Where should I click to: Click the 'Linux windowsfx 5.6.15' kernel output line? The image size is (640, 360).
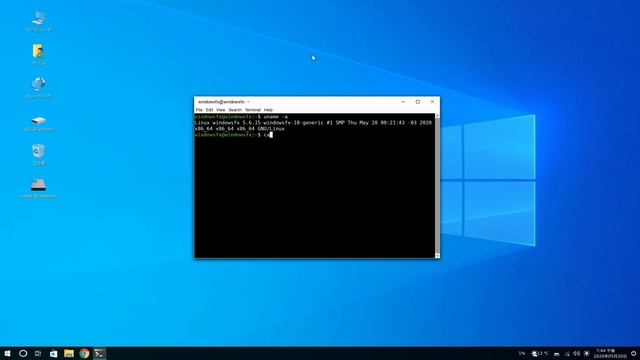313,122
